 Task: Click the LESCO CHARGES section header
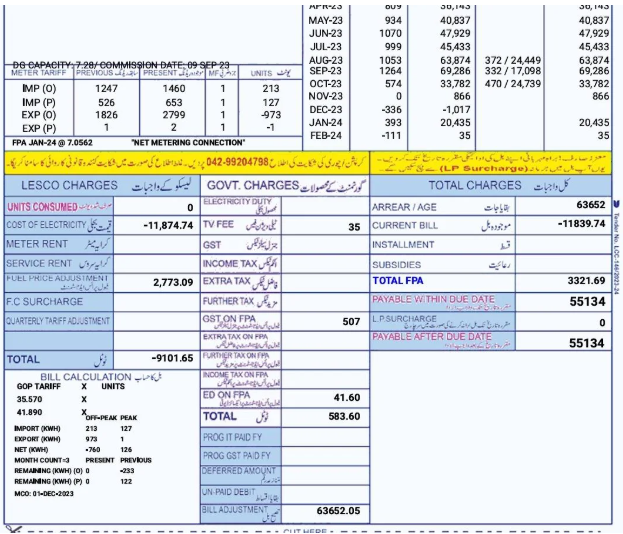61,185
